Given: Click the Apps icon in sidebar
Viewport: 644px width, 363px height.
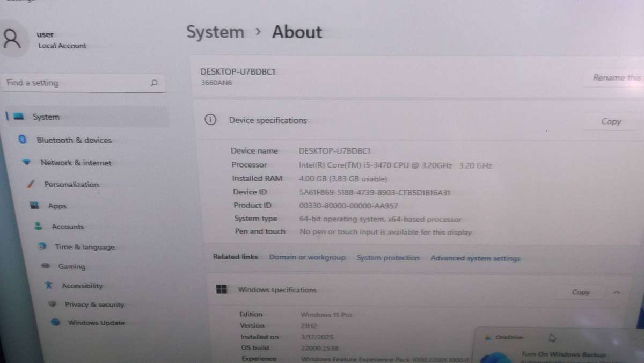Looking at the screenshot, I should (35, 205).
